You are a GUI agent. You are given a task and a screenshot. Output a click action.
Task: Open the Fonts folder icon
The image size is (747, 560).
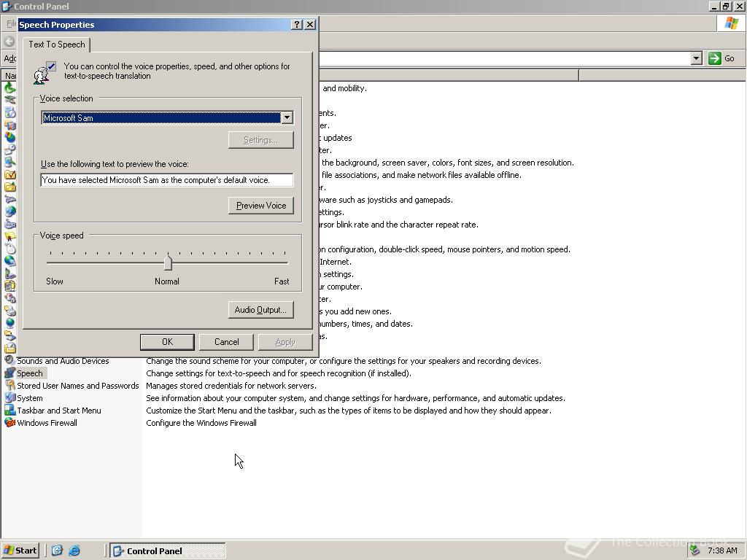tap(9, 187)
